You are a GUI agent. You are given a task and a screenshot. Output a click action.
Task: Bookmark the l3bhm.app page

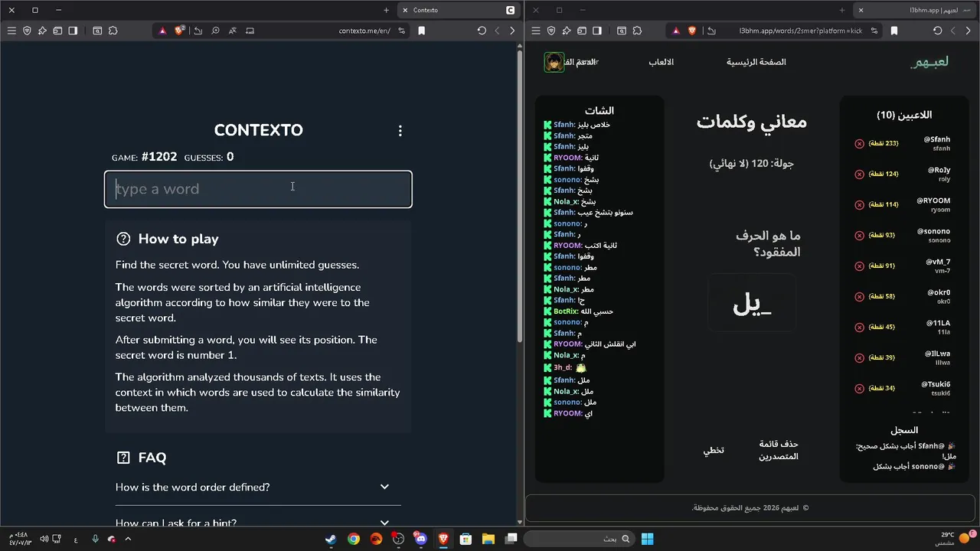tap(894, 31)
